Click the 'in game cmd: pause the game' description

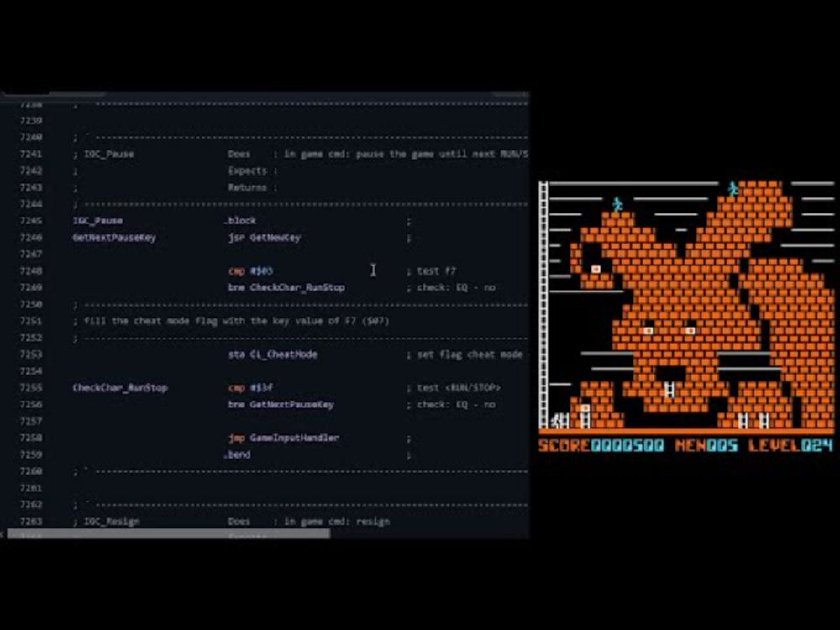(405, 155)
